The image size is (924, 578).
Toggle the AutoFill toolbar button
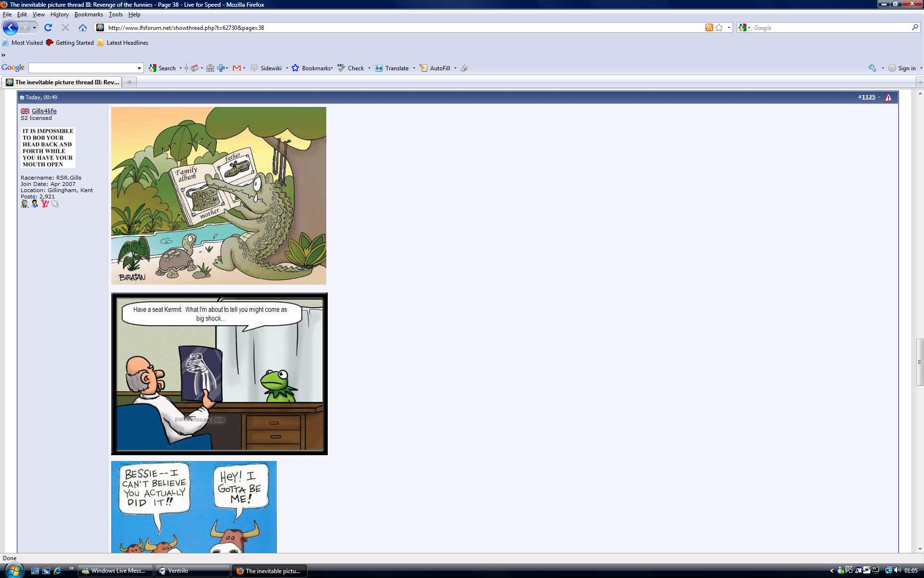435,68
